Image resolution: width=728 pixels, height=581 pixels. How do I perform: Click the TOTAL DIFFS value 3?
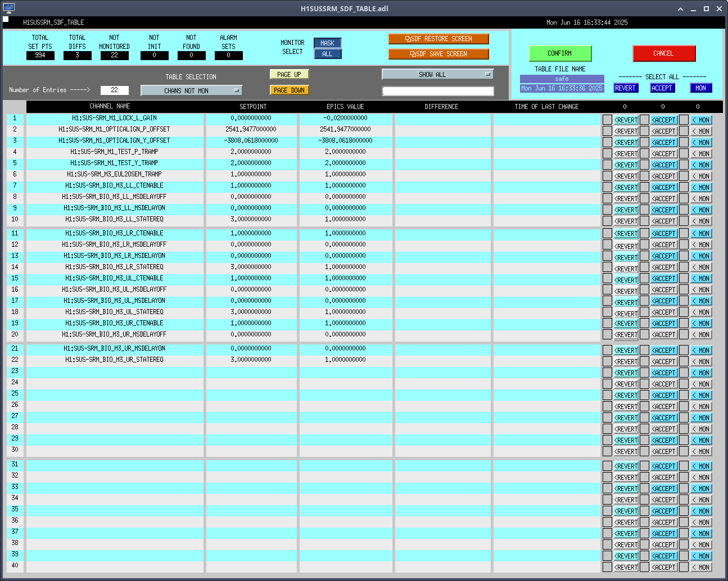coord(77,55)
